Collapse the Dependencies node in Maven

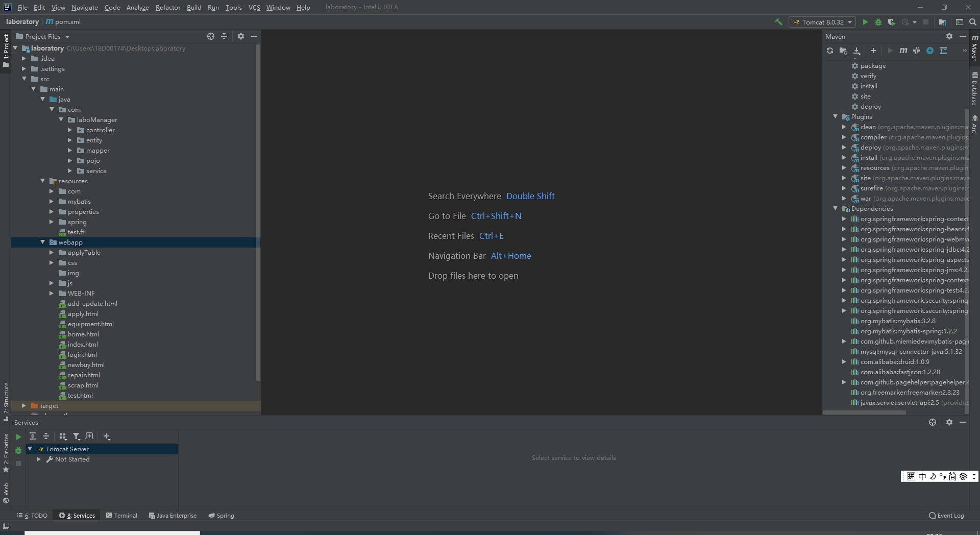pos(836,209)
